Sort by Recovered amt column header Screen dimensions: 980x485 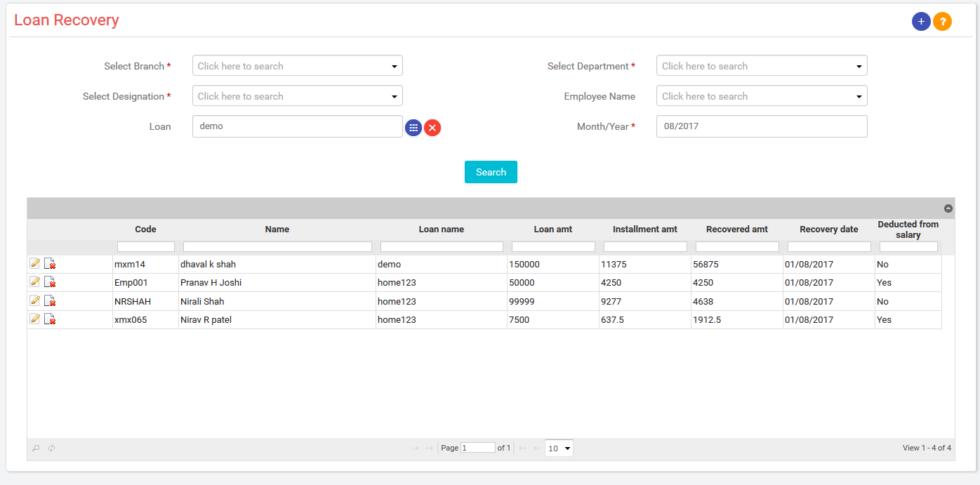737,230
